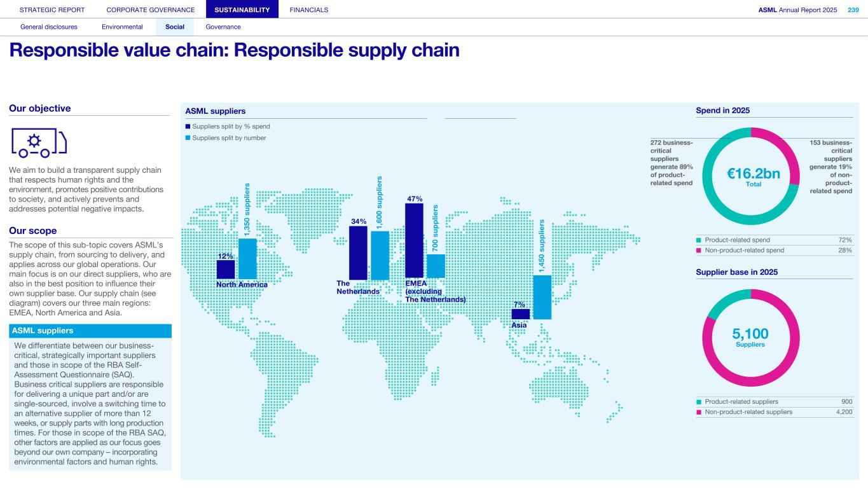Navigate to Governance sub-tab
The height and width of the screenshot is (489, 868).
click(x=223, y=27)
